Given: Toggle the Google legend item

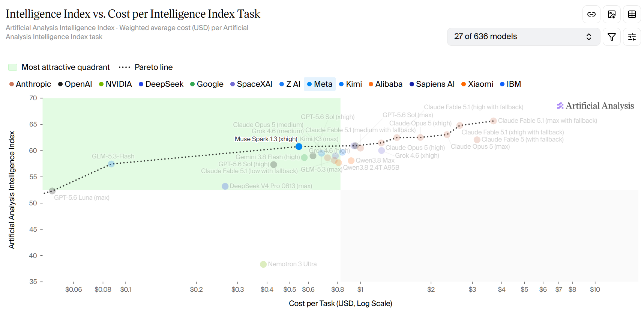Looking at the screenshot, I should tap(207, 84).
